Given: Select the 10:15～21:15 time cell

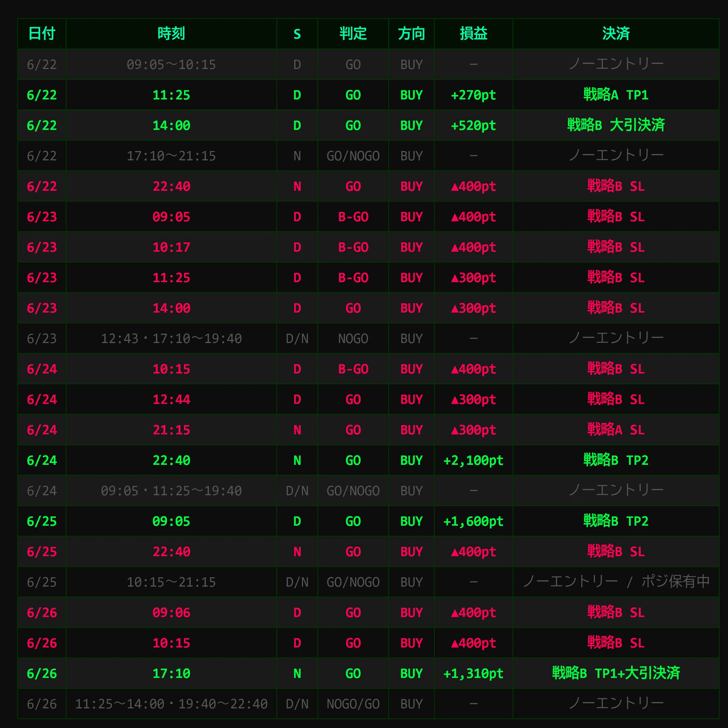Looking at the screenshot, I should point(171,582).
